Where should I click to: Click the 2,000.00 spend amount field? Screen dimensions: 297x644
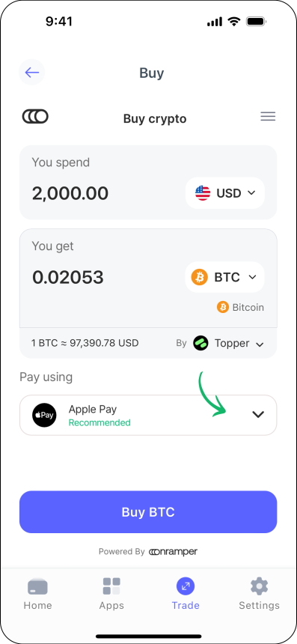pyautogui.click(x=70, y=193)
